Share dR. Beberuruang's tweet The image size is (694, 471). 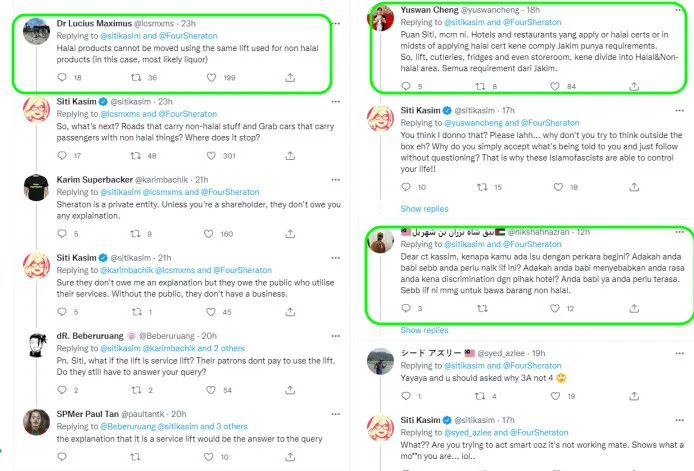click(x=290, y=389)
